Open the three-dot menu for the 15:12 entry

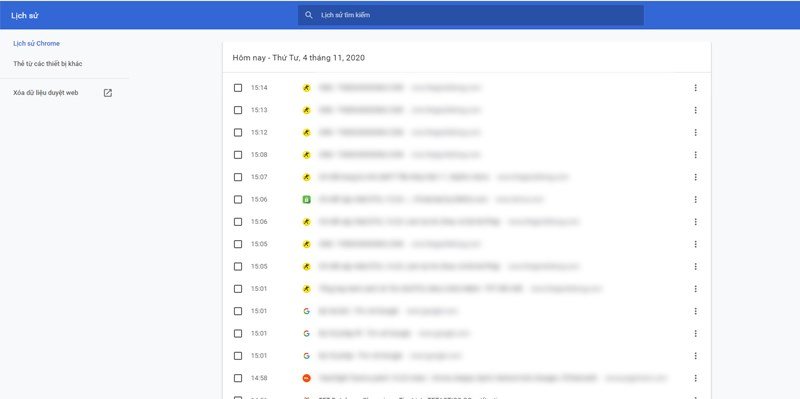[695, 133]
